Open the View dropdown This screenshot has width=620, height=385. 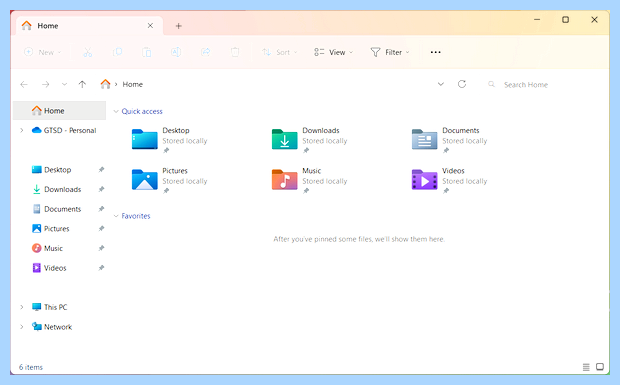[x=333, y=52]
